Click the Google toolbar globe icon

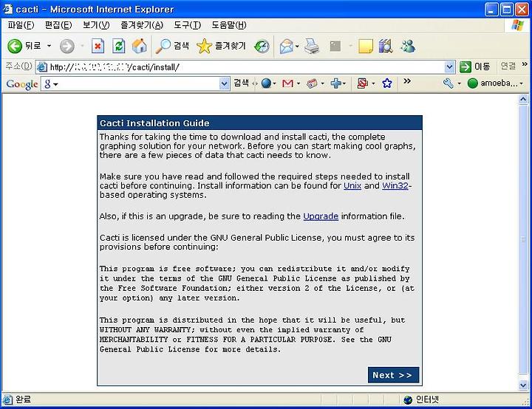click(266, 83)
